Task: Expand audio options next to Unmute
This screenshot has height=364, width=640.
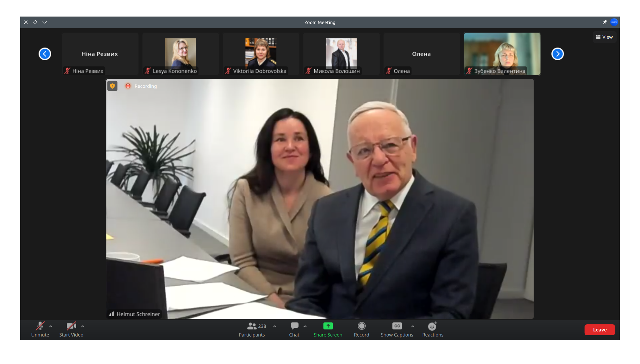Action: (51, 326)
